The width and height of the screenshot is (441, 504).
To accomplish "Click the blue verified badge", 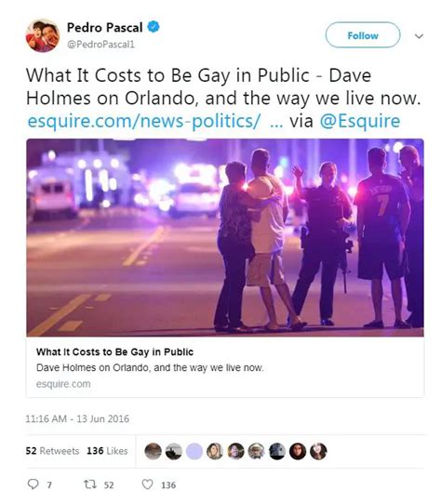I will pos(154,27).
